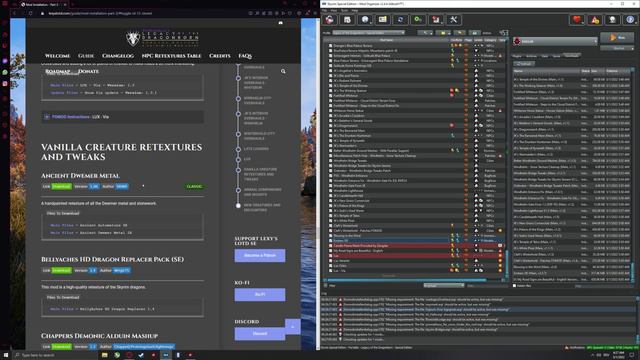The height and width of the screenshot is (360, 640).
Task: Click the Notifications warning in status bar
Action: point(575,348)
